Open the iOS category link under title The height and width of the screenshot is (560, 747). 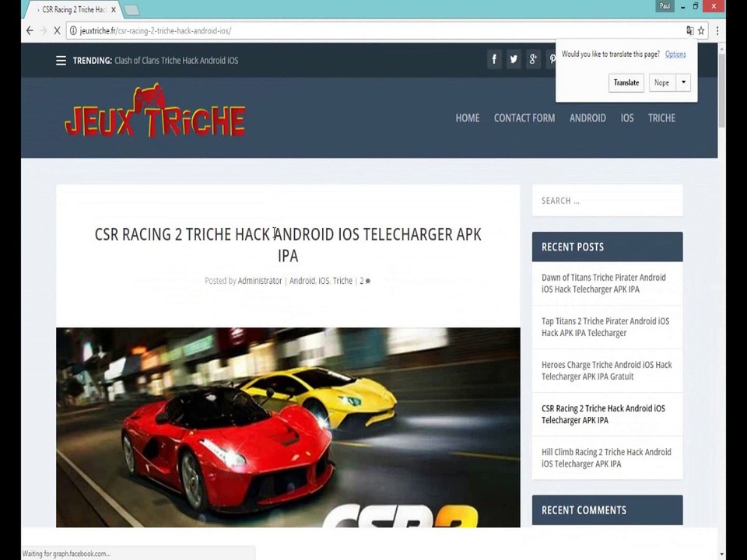pyautogui.click(x=324, y=281)
